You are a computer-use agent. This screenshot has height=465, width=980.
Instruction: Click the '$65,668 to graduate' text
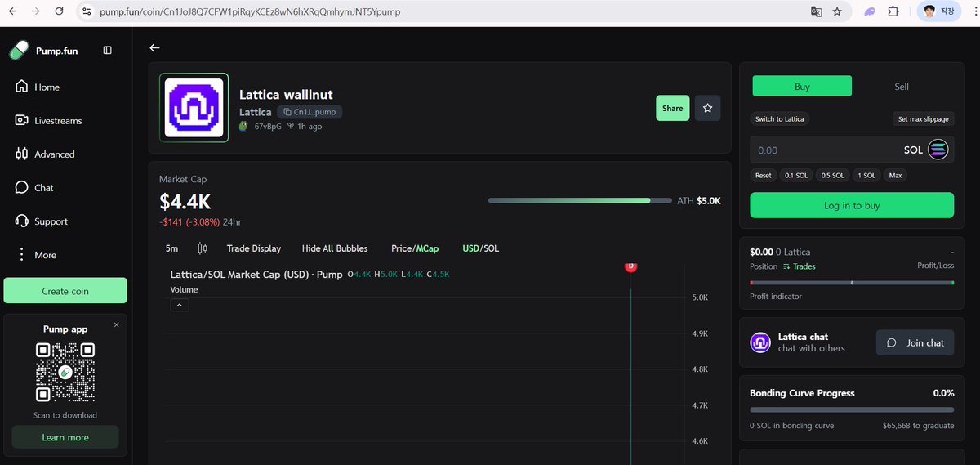click(x=918, y=426)
